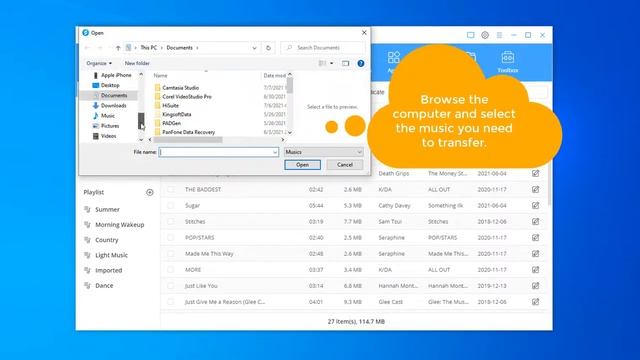
Task: Click This PC in the address breadcrumb
Action: (x=149, y=48)
